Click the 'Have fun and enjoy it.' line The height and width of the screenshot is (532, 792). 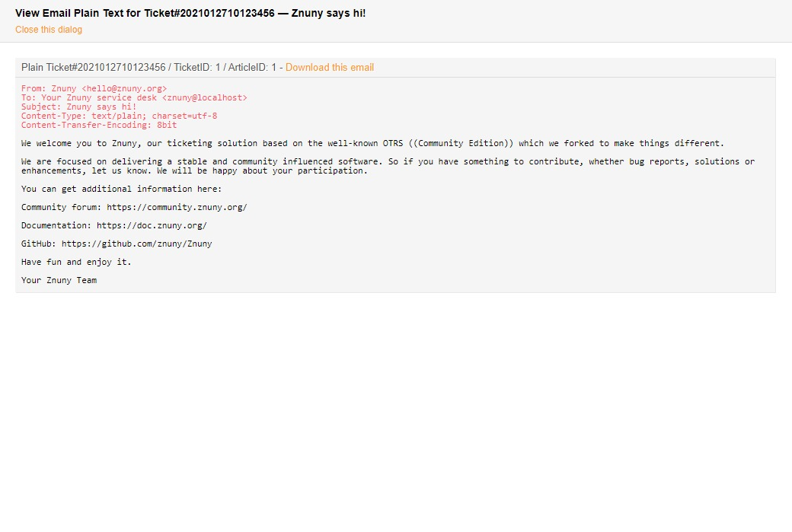[76, 262]
